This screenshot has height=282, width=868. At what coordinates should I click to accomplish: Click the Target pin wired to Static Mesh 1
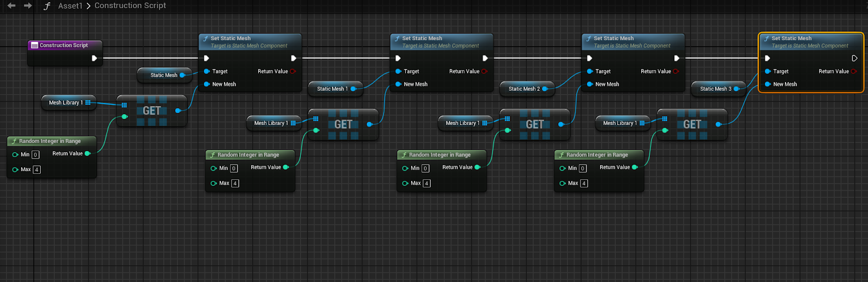pyautogui.click(x=399, y=71)
